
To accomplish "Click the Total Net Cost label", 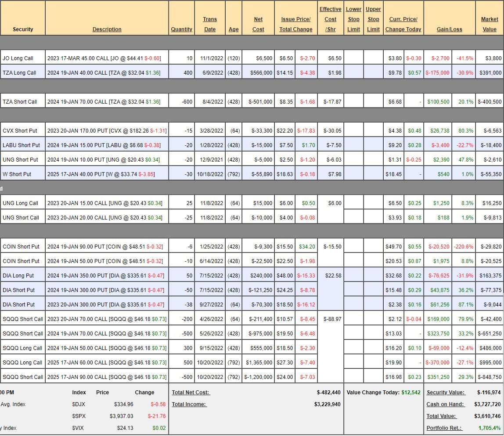I will click(x=191, y=393).
